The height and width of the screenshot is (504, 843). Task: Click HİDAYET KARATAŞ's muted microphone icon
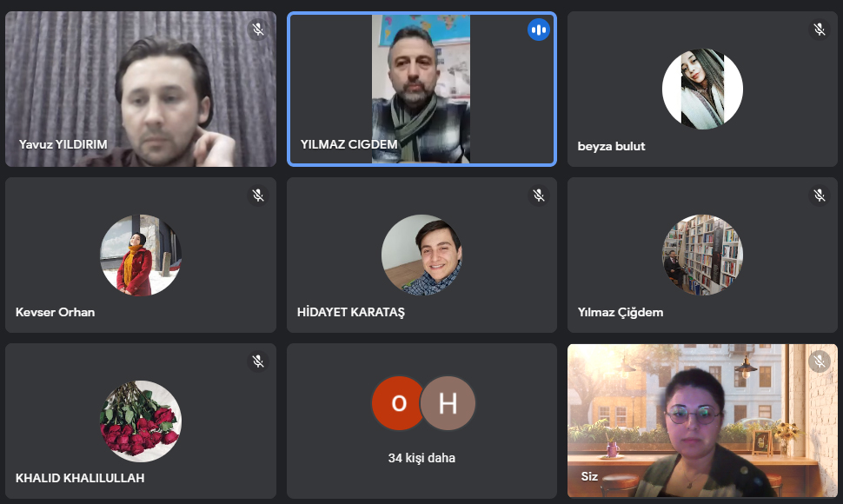pyautogui.click(x=539, y=195)
